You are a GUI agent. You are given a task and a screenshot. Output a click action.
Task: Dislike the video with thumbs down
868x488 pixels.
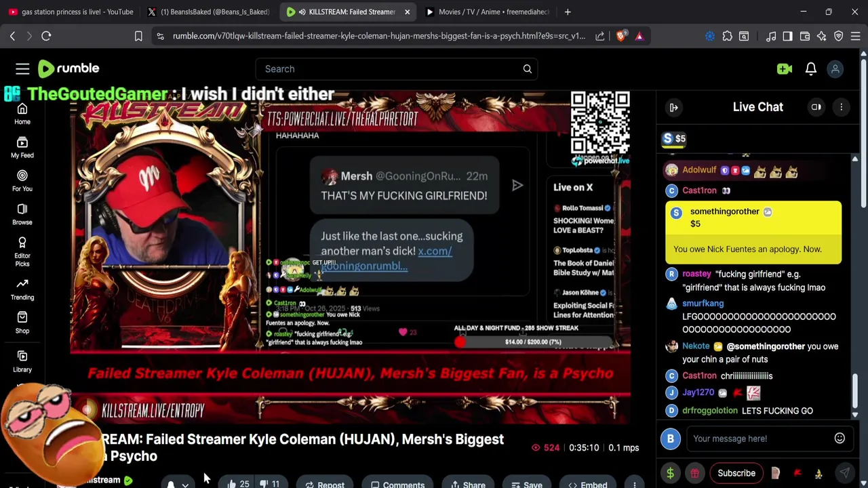point(271,484)
